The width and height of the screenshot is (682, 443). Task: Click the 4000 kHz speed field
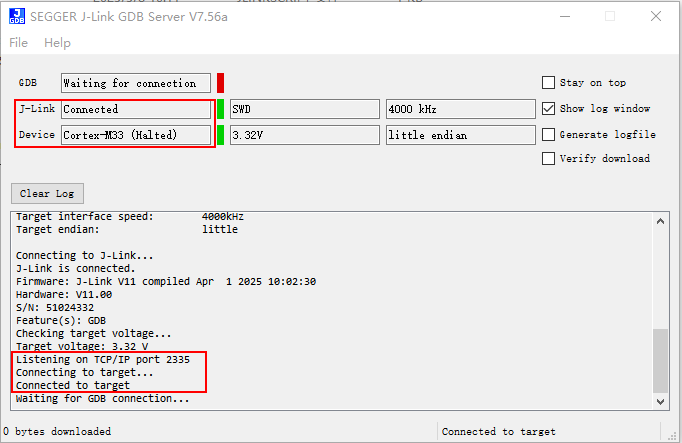click(459, 109)
